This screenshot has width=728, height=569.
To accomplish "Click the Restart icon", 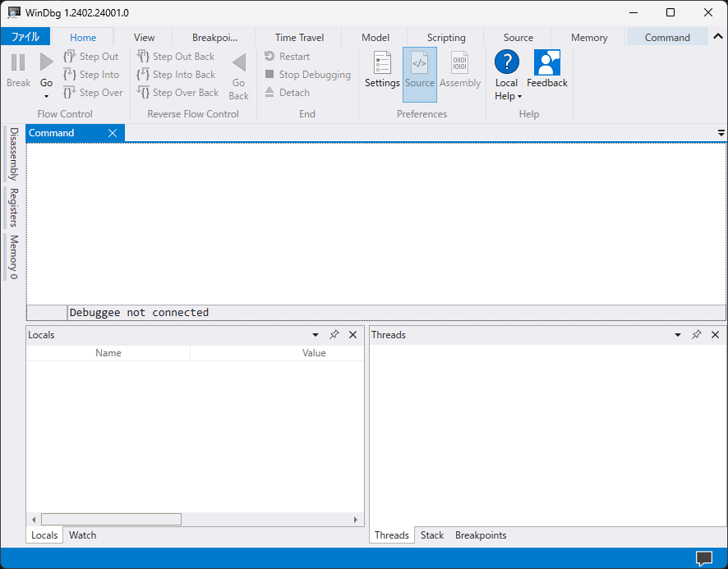I will (270, 56).
